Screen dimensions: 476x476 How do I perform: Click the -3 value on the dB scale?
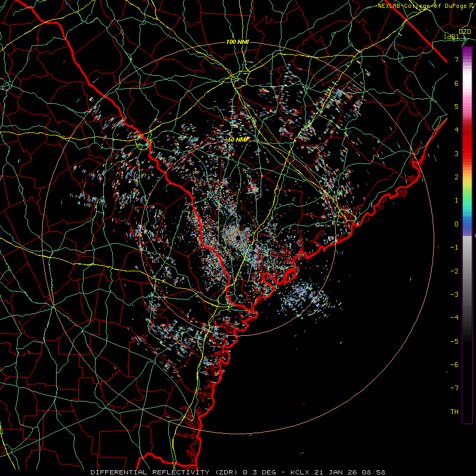click(x=454, y=295)
